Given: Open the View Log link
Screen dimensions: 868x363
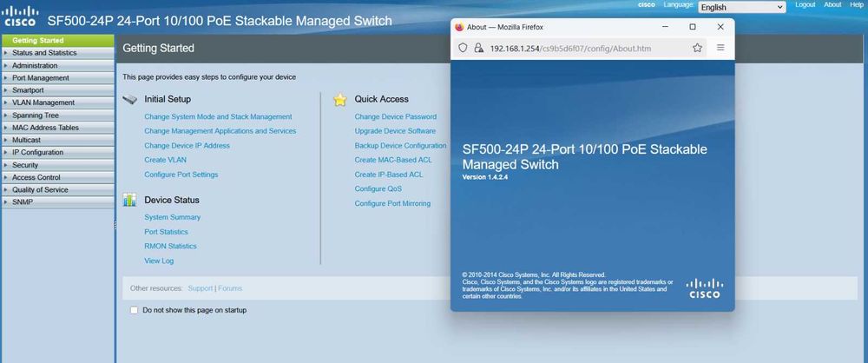Looking at the screenshot, I should point(159,261).
